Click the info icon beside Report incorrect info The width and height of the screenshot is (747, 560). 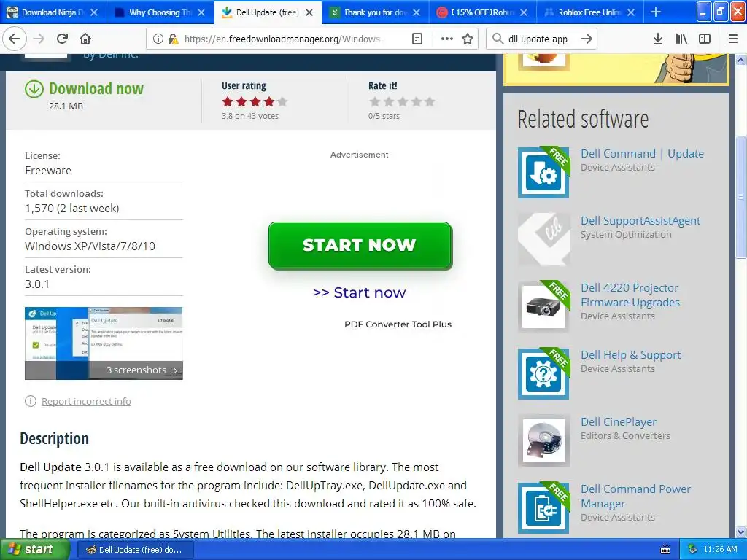click(x=31, y=402)
